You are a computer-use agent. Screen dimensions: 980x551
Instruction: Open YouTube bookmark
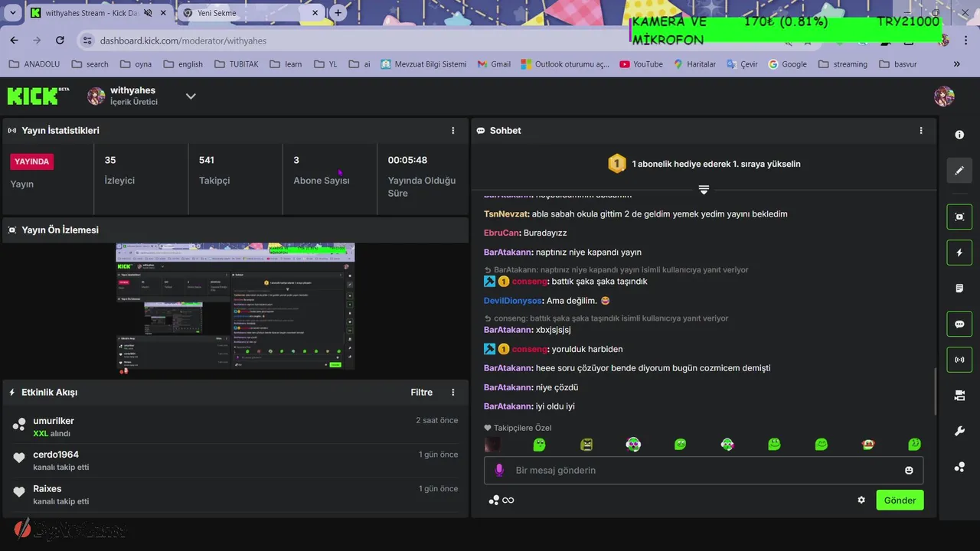(x=641, y=64)
